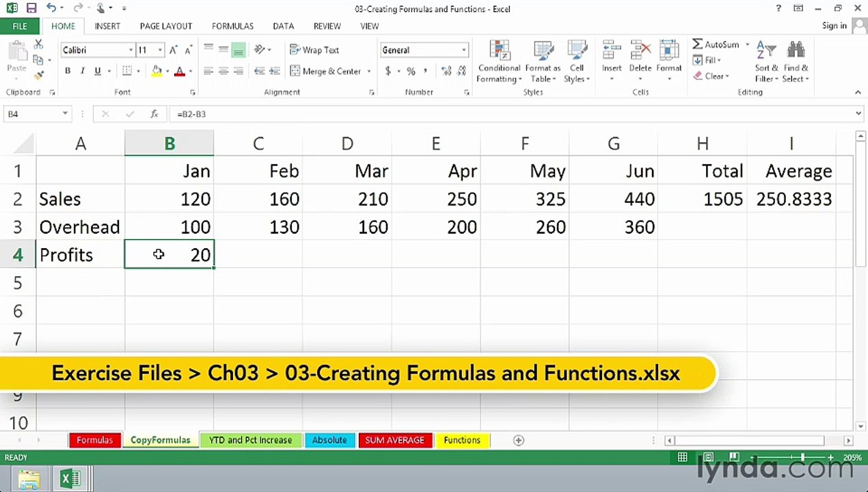
Task: Open the Absolute sheet tab
Action: click(329, 440)
